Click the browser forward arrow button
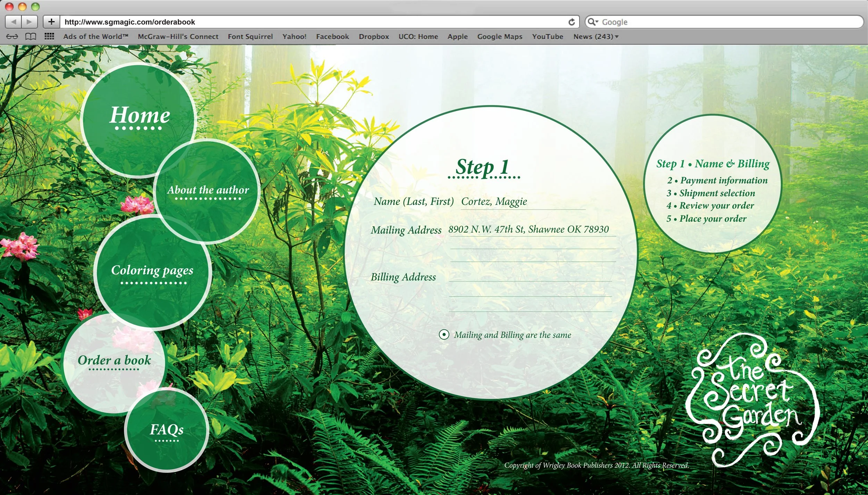 coord(30,22)
